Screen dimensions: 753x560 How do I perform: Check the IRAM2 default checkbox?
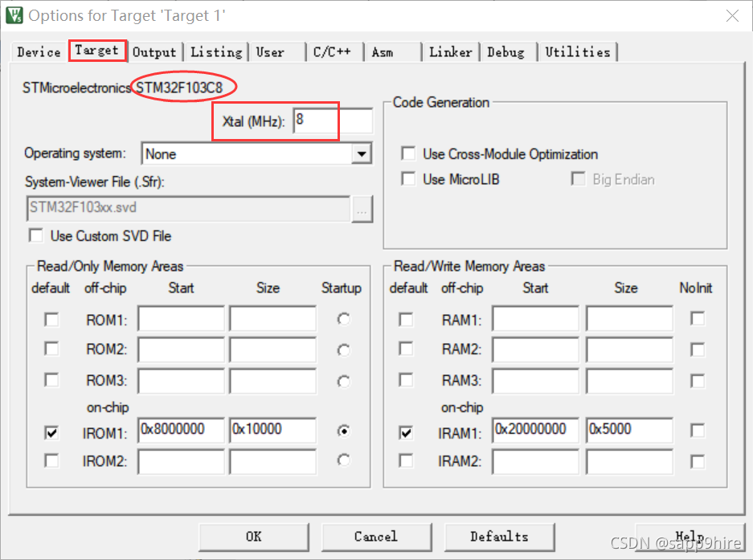[x=406, y=460]
